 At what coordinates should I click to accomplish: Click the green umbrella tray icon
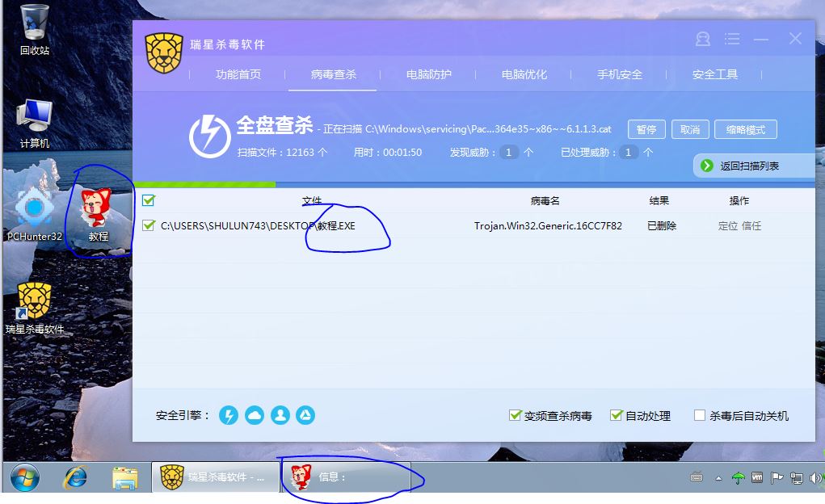739,477
